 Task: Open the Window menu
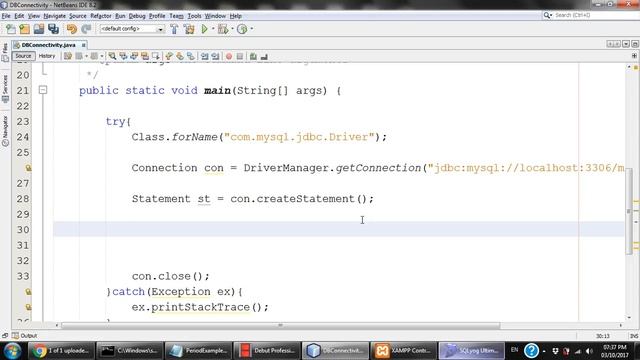click(215, 16)
